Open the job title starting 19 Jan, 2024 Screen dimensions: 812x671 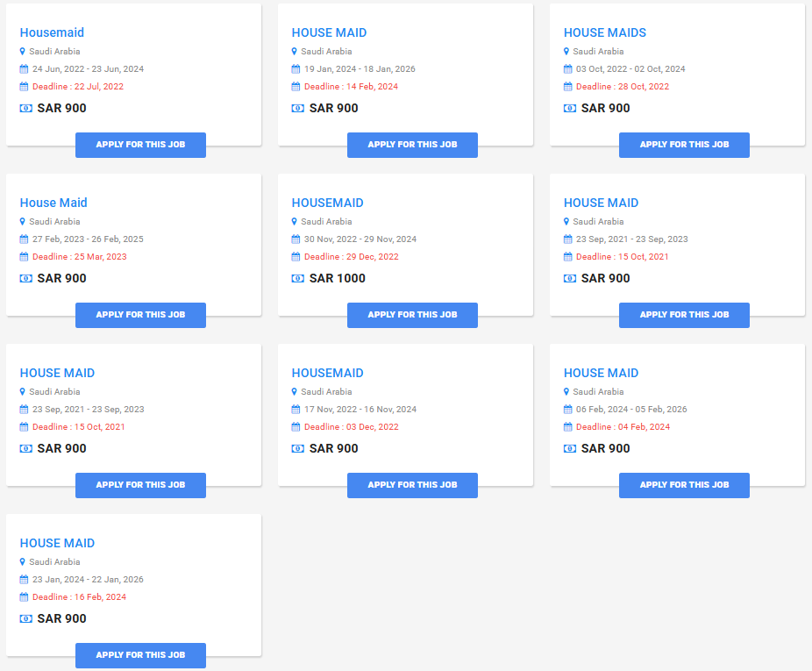point(329,32)
